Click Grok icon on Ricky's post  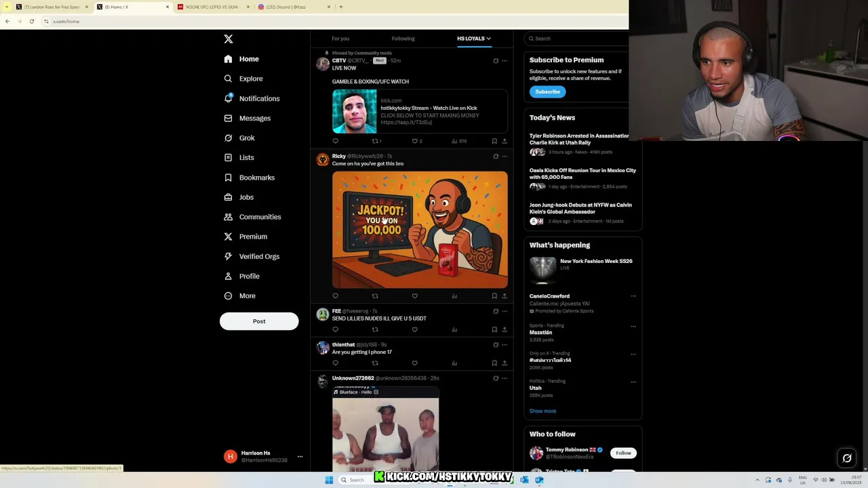pyautogui.click(x=496, y=156)
